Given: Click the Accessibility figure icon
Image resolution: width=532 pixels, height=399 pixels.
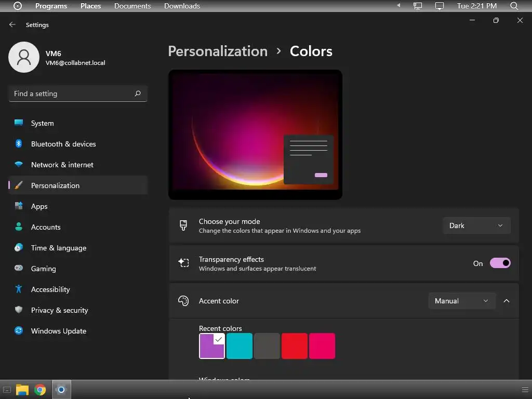Looking at the screenshot, I should pyautogui.click(x=19, y=289).
